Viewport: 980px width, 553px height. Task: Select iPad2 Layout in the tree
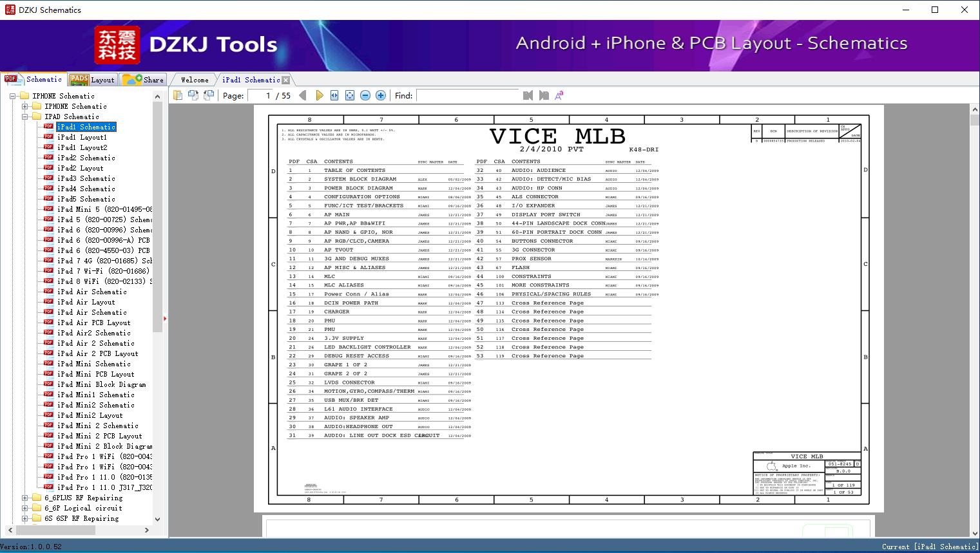pos(80,168)
